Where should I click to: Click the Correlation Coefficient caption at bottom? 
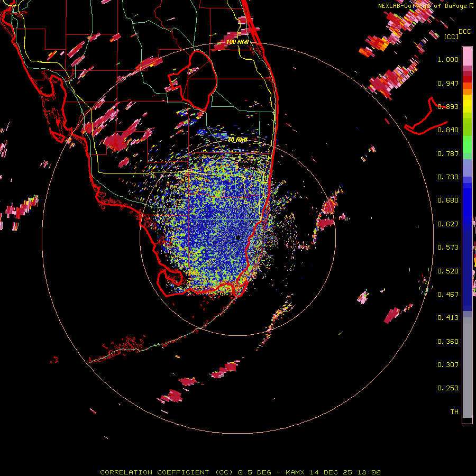pyautogui.click(x=240, y=472)
